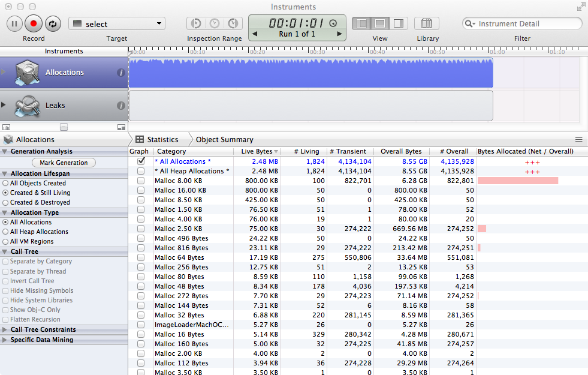Viewport: 588px width, 375px height.
Task: Sort by Overall Bytes column header
Action: [x=402, y=151]
